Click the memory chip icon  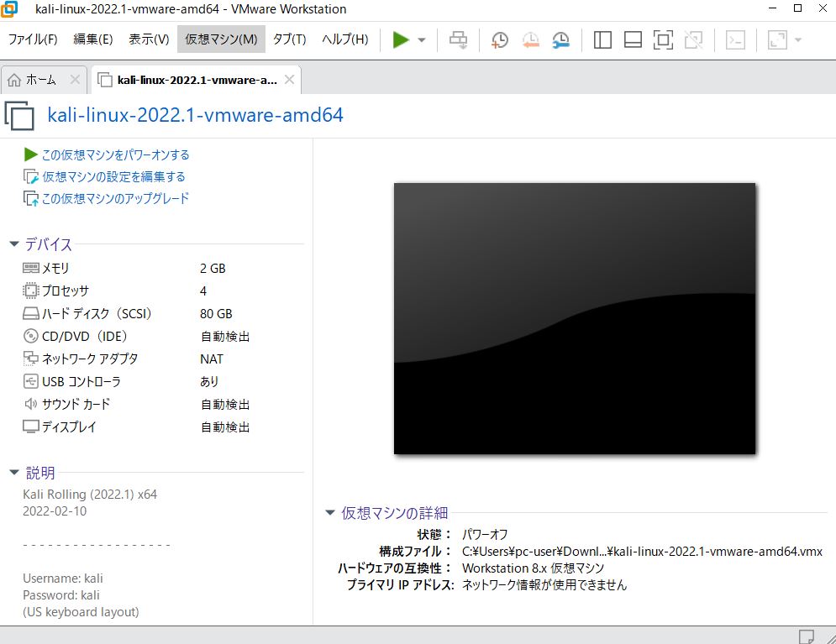[x=31, y=268]
